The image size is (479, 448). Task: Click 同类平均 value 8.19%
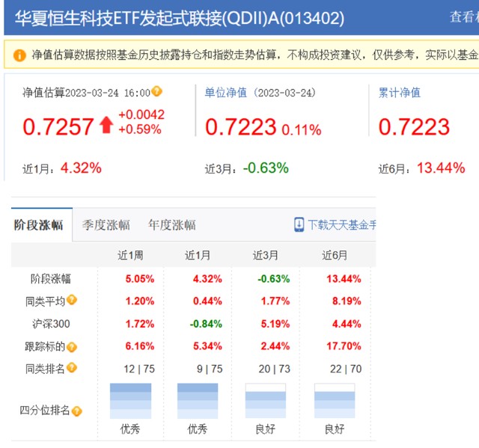[x=347, y=301]
